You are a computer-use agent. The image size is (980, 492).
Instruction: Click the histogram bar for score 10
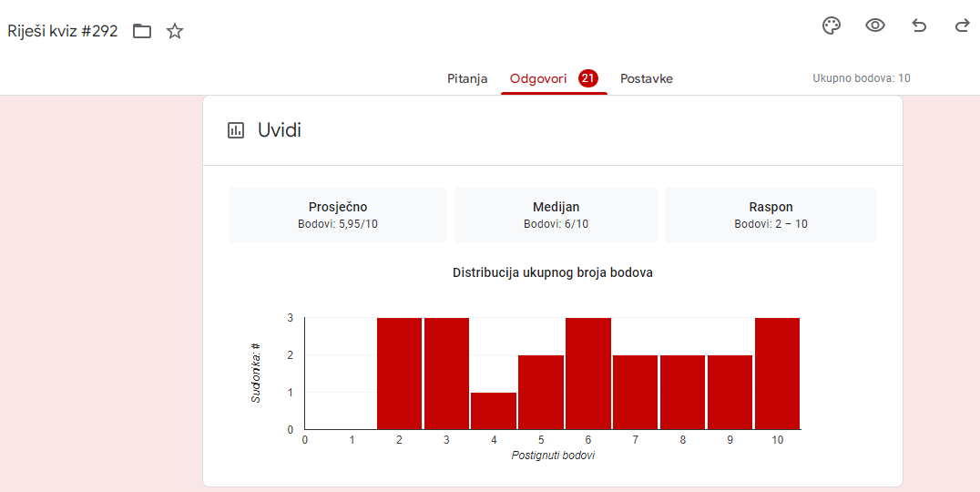point(778,374)
